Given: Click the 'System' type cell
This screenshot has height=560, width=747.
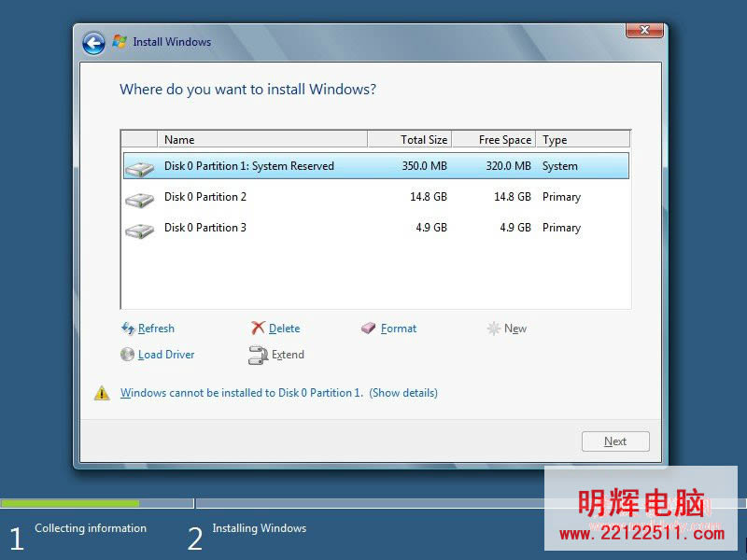Looking at the screenshot, I should point(559,166).
